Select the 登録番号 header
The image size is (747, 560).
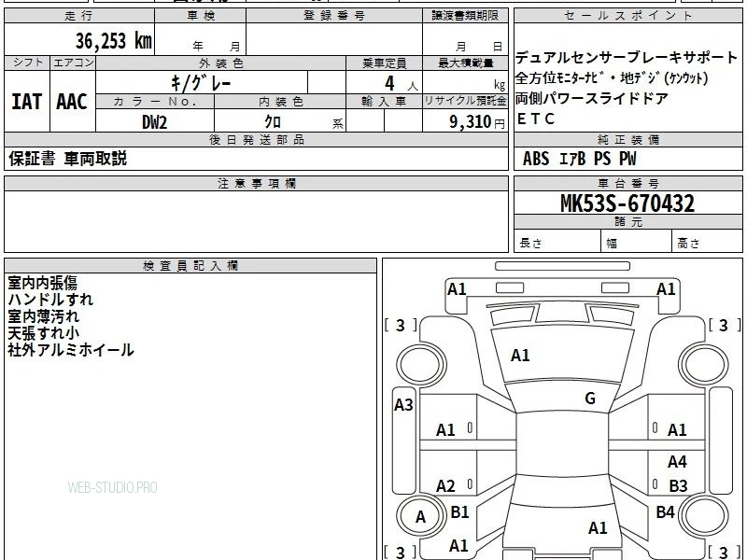tap(334, 16)
